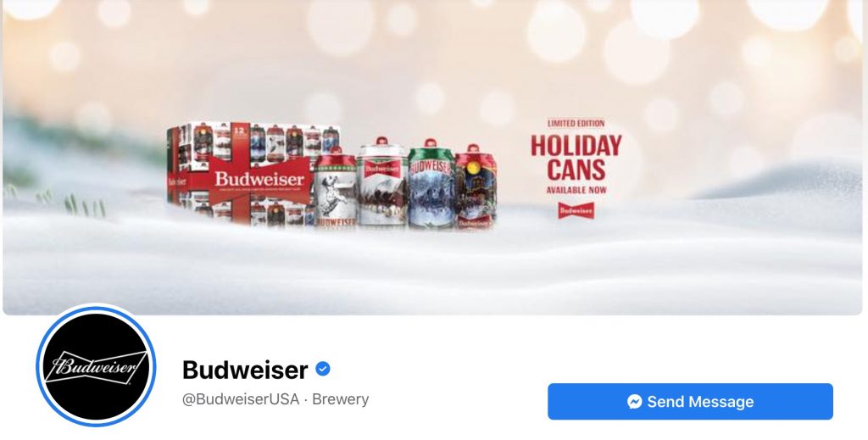This screenshot has height=440, width=868.
Task: Select the white can with the dalmatian
Action: coord(336,187)
